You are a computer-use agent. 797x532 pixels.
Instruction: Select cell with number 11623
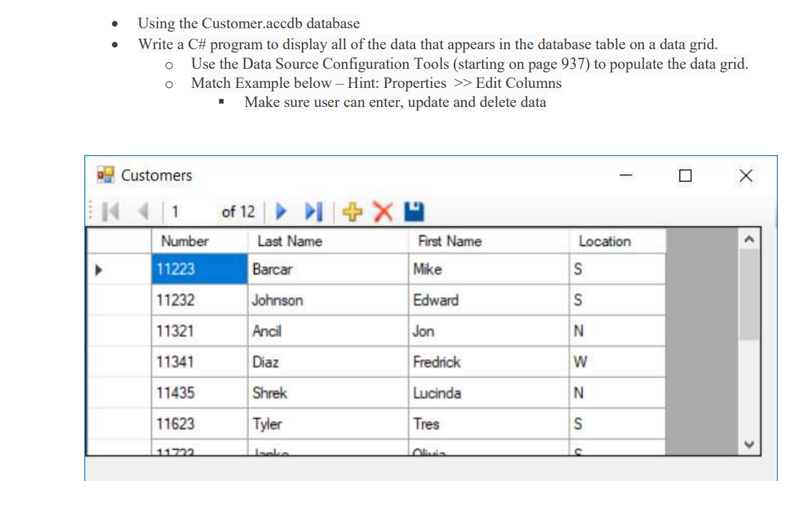point(199,424)
